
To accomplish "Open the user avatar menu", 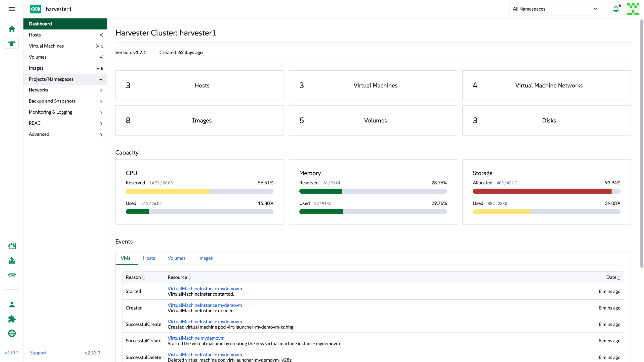I will (633, 9).
